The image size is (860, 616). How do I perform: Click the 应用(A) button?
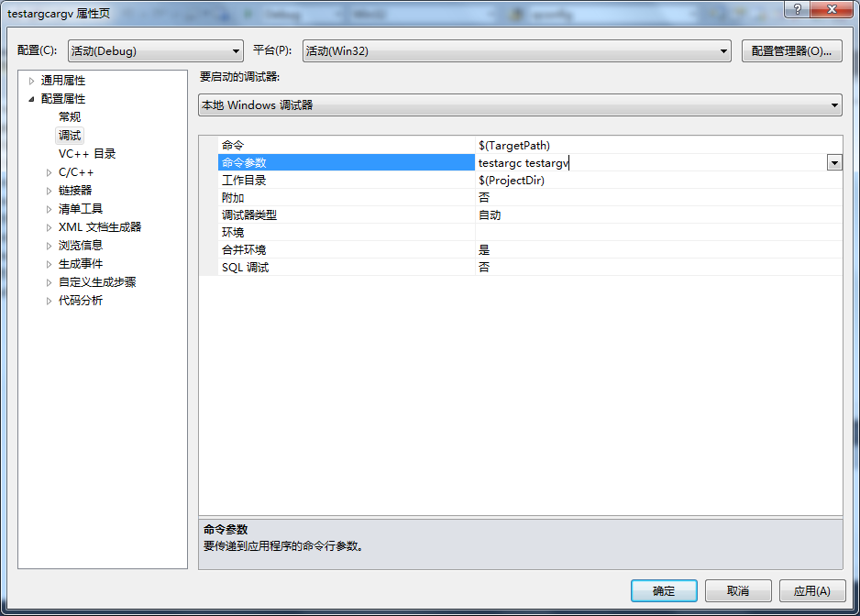click(811, 590)
